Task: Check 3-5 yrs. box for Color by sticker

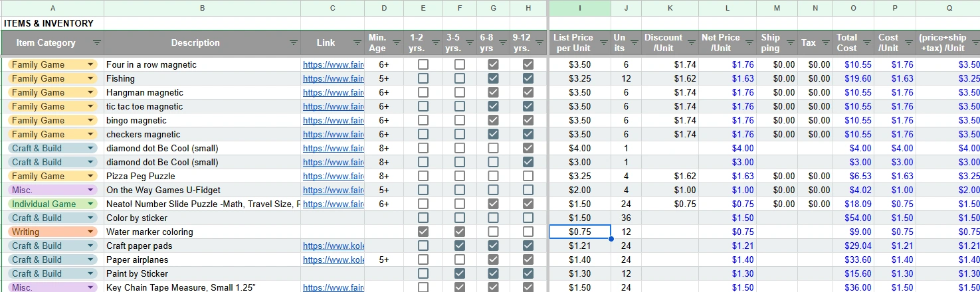Action: click(x=459, y=218)
